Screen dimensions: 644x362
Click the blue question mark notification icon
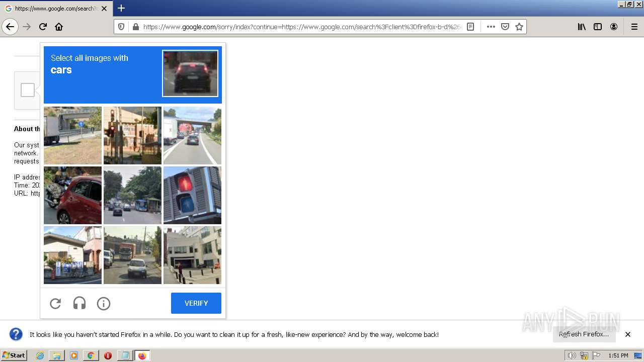click(16, 334)
